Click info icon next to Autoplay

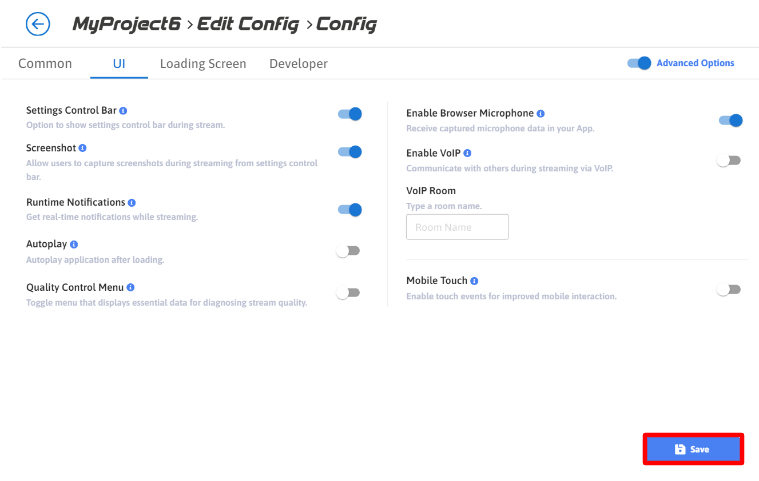pyautogui.click(x=74, y=244)
